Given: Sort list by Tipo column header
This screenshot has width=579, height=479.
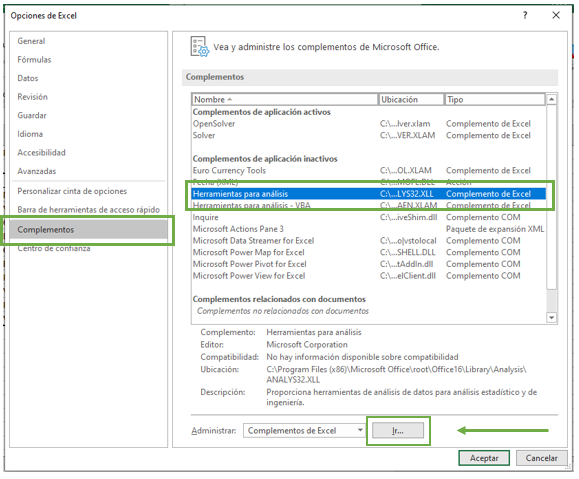Looking at the screenshot, I should tap(494, 99).
